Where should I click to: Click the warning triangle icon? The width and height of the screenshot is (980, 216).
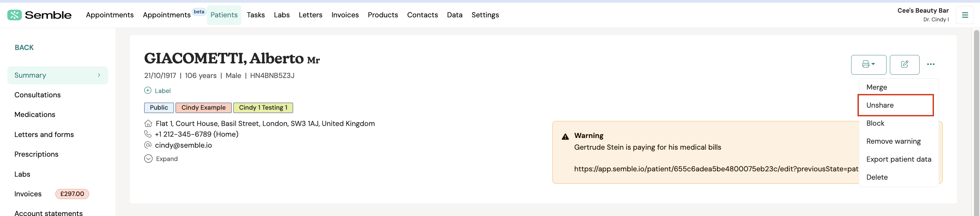[x=565, y=137]
